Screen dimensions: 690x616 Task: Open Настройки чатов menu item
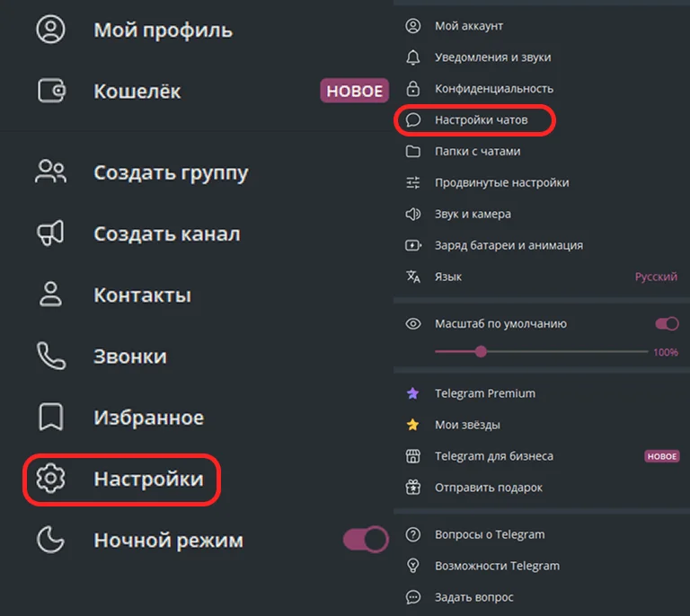481,119
